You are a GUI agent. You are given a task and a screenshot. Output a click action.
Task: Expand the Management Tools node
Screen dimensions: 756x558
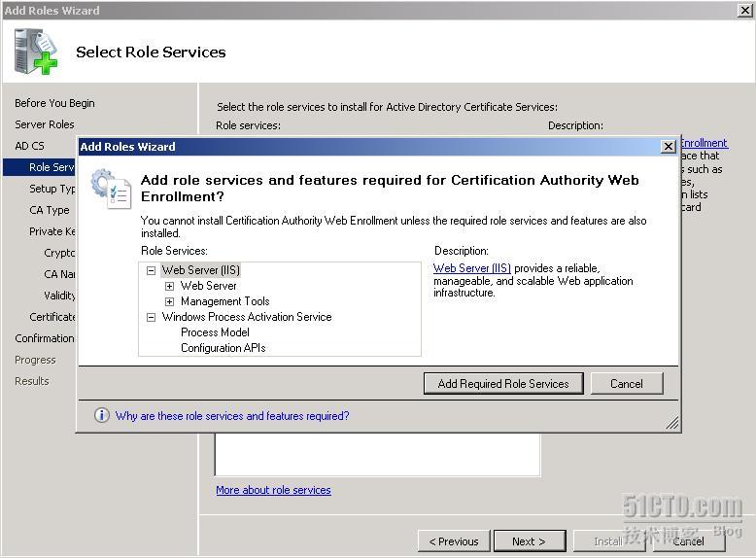point(169,302)
